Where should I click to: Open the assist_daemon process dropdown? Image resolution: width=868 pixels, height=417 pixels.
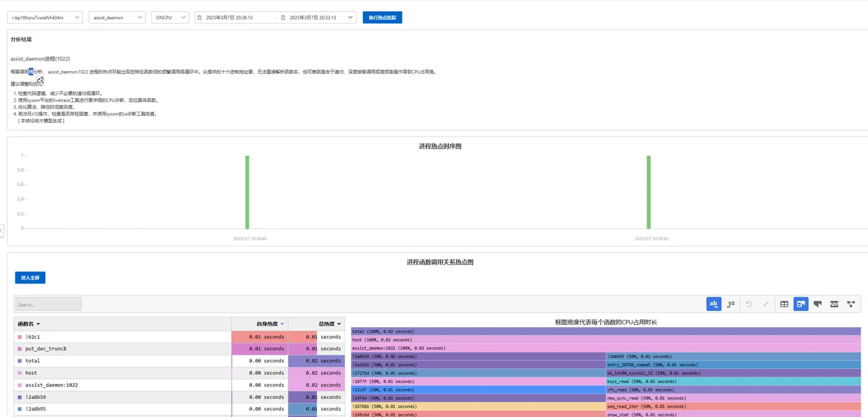pyautogui.click(x=117, y=18)
